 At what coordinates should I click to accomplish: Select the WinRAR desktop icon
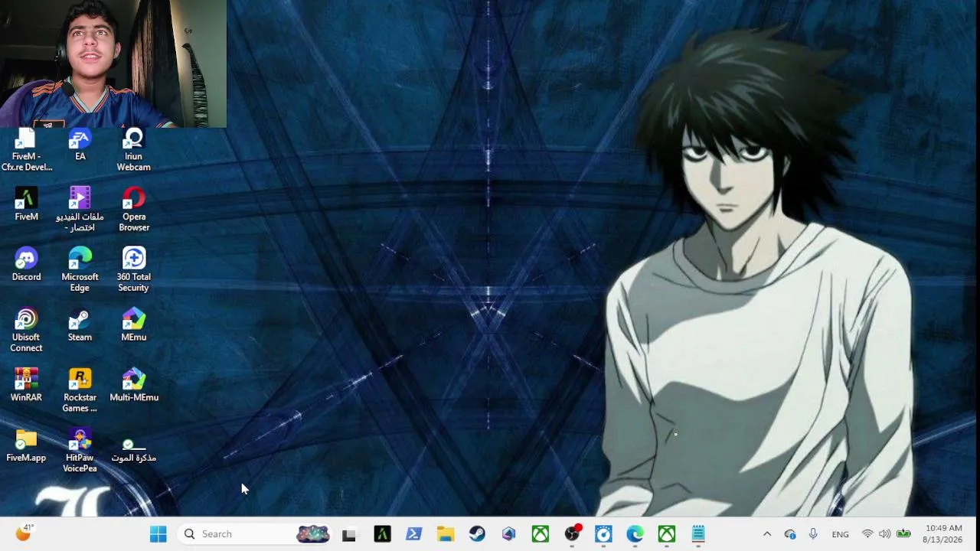(x=26, y=385)
